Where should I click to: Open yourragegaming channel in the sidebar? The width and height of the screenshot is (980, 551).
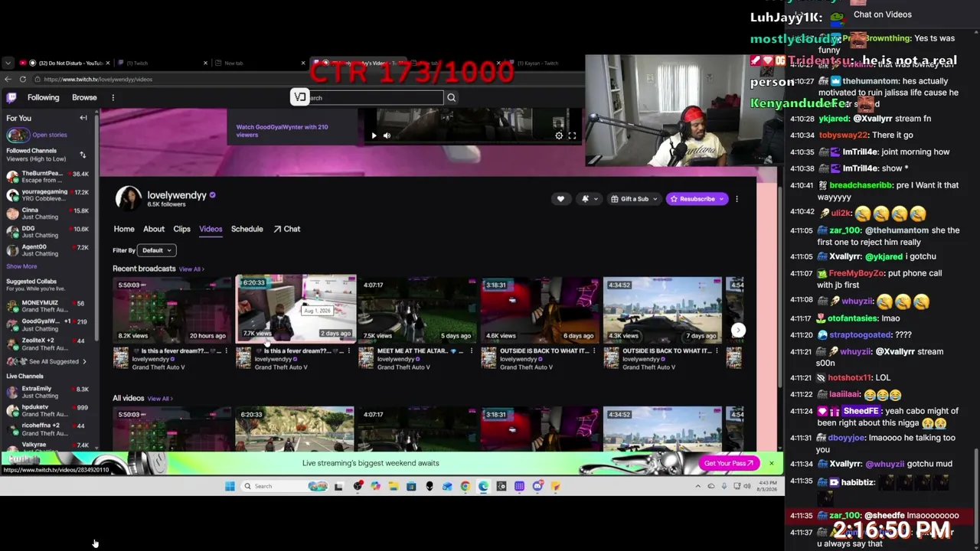coord(49,195)
